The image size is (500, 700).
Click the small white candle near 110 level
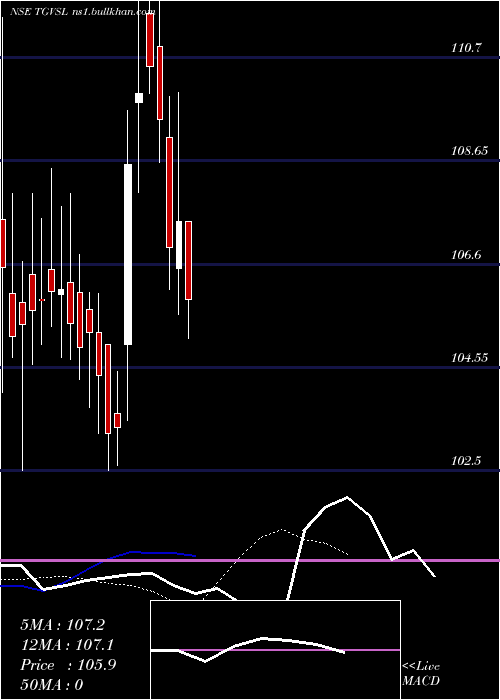[139, 98]
